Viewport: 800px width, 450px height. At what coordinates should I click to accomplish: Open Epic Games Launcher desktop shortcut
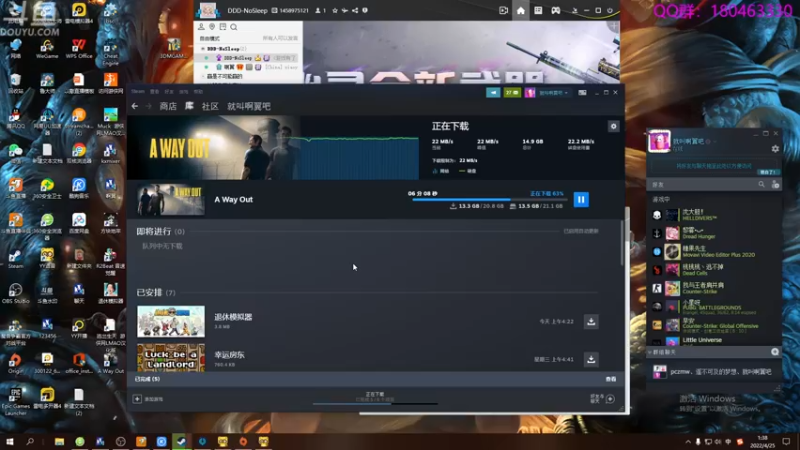pyautogui.click(x=15, y=401)
